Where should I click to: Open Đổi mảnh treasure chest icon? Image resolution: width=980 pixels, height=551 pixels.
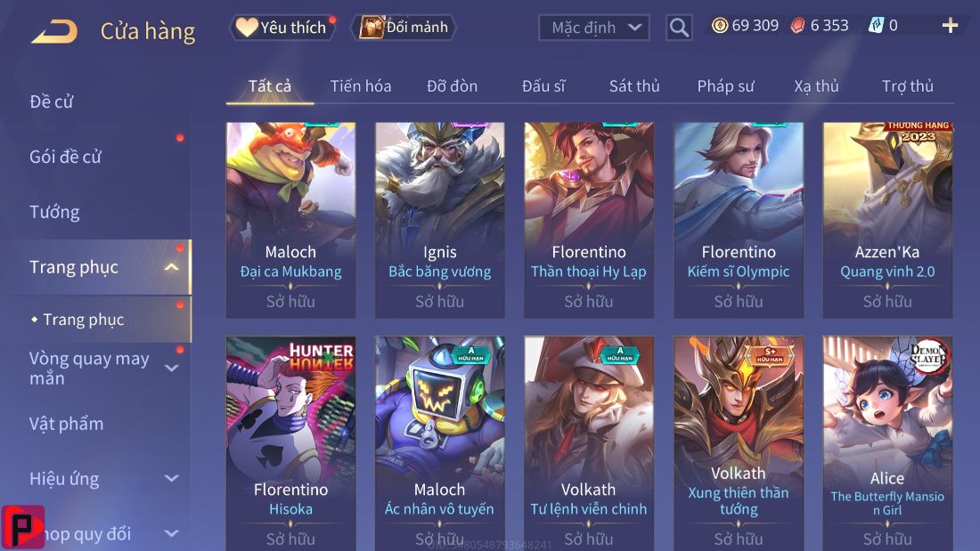coord(372,28)
